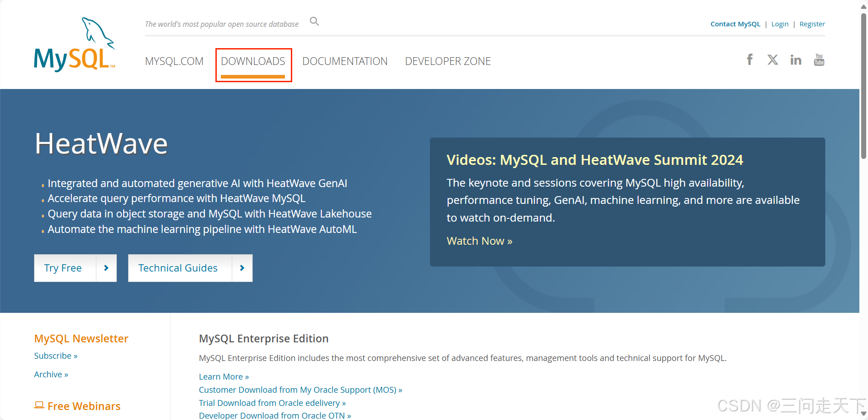Click the page's vertical scrollbar thumb
The width and height of the screenshot is (868, 420).
pos(863,86)
